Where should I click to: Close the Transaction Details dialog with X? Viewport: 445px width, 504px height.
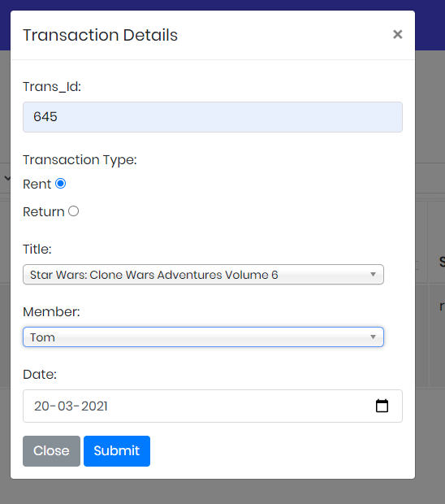click(397, 34)
